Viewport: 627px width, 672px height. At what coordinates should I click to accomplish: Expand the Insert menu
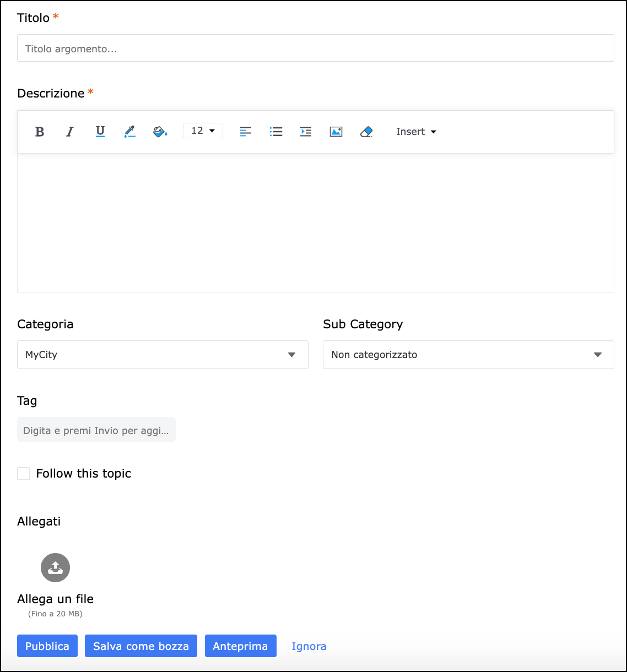point(416,132)
